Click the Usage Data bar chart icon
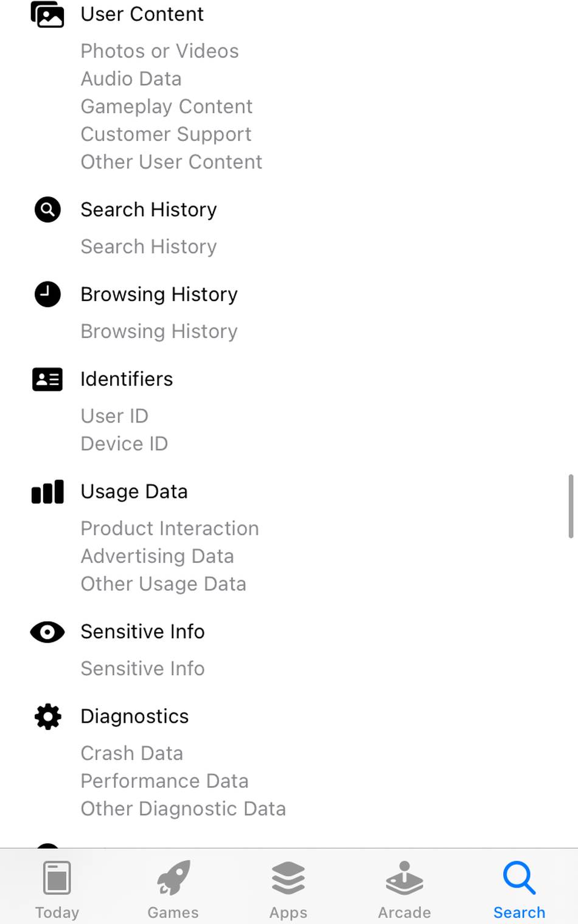This screenshot has width=578, height=924. (x=47, y=492)
